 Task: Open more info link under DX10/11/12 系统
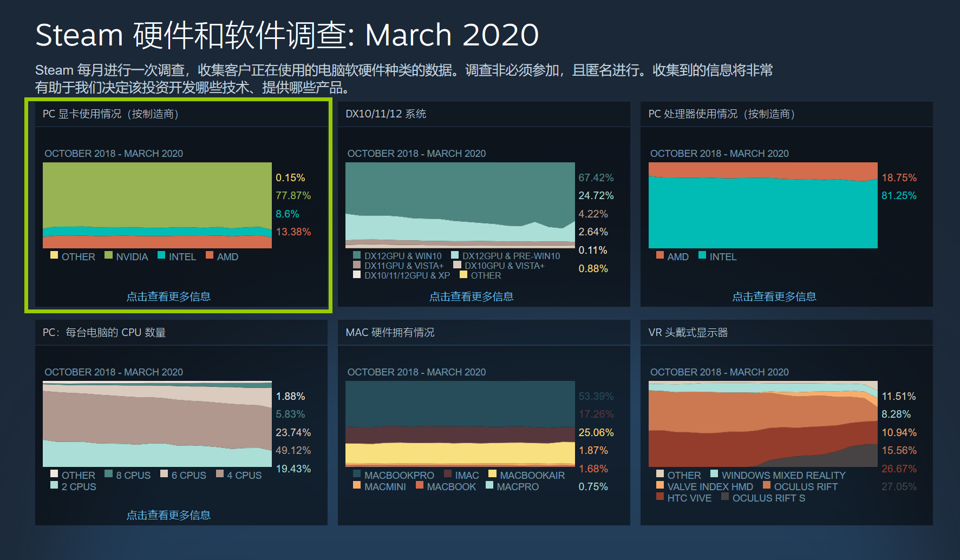(471, 297)
